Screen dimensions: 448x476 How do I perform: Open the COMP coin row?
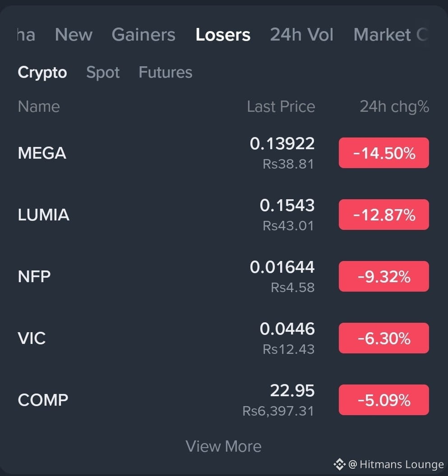coord(223,400)
